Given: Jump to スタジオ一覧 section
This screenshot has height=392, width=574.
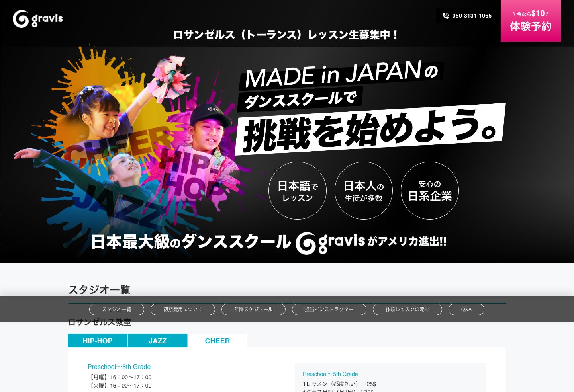Looking at the screenshot, I should (117, 309).
